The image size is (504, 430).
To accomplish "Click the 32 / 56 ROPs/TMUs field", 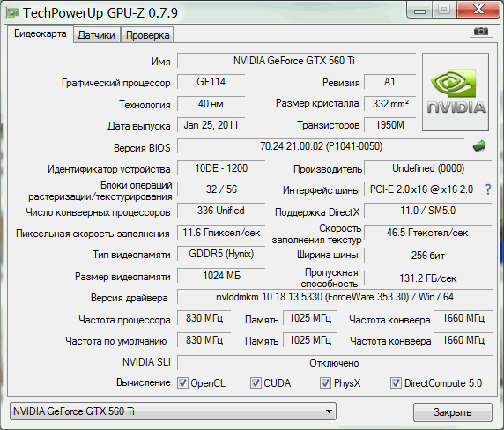I will click(221, 189).
